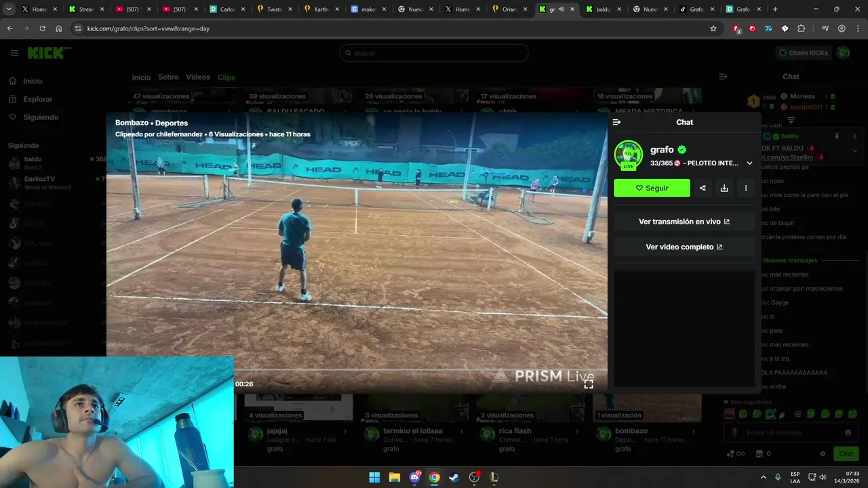The width and height of the screenshot is (868, 488).
Task: Switch to channel Inicio tab
Action: pyautogui.click(x=141, y=77)
